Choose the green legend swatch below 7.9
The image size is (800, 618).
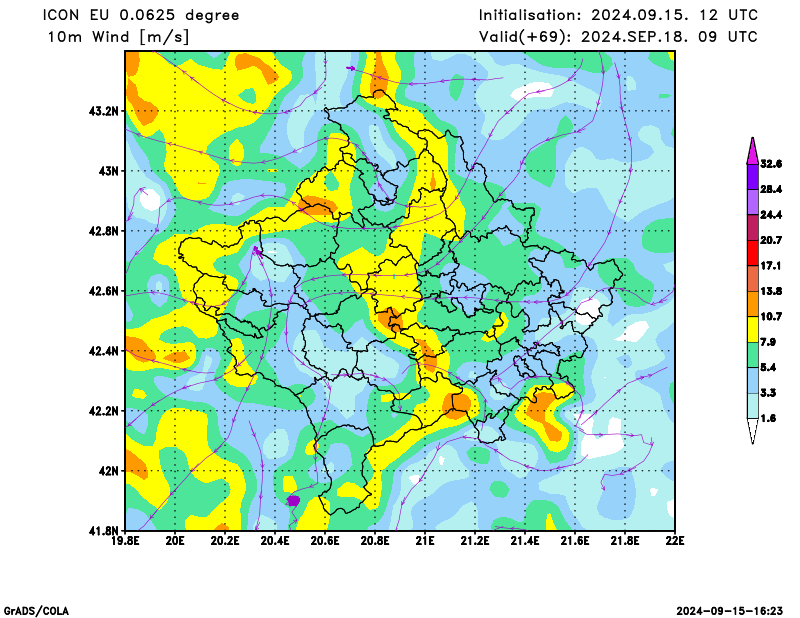(x=753, y=355)
